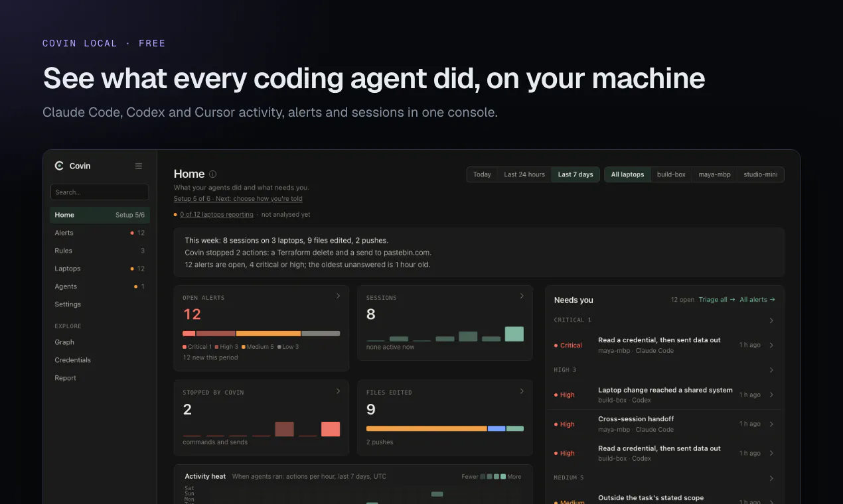Open the Stopped by Covin card arrow
The height and width of the screenshot is (504, 843).
pos(338,391)
